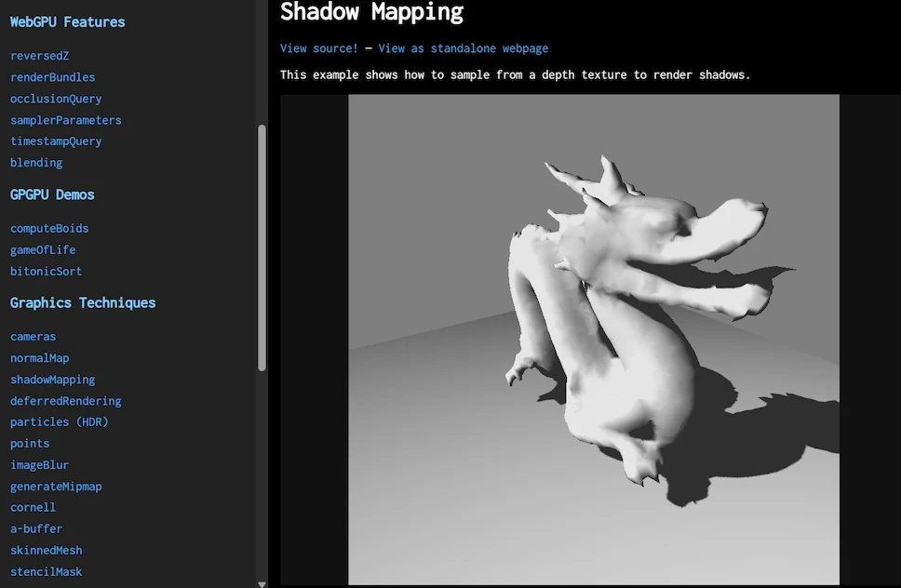Screen dimensions: 901x588
Task: Open the stencilMask sample
Action: pyautogui.click(x=46, y=572)
